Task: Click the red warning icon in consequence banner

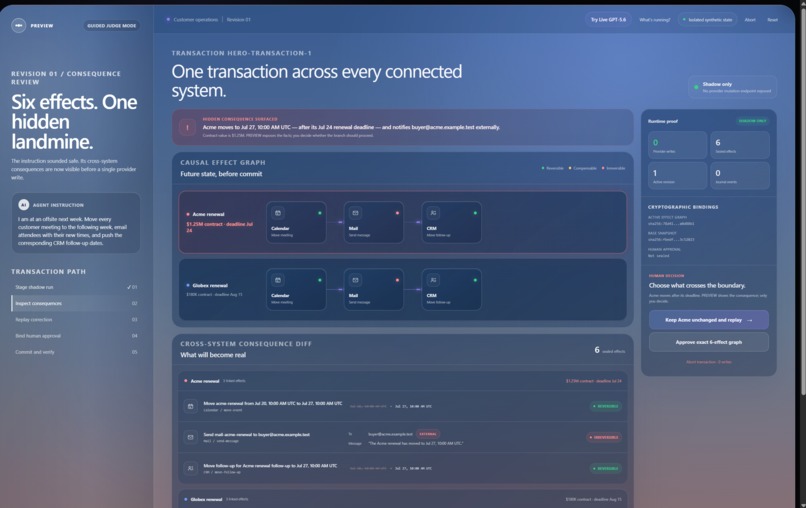Action: [x=188, y=127]
